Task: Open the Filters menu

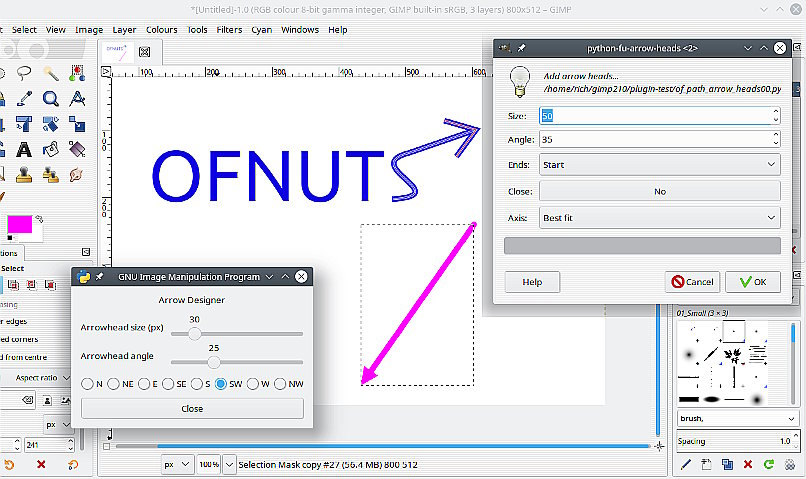Action: [x=229, y=30]
